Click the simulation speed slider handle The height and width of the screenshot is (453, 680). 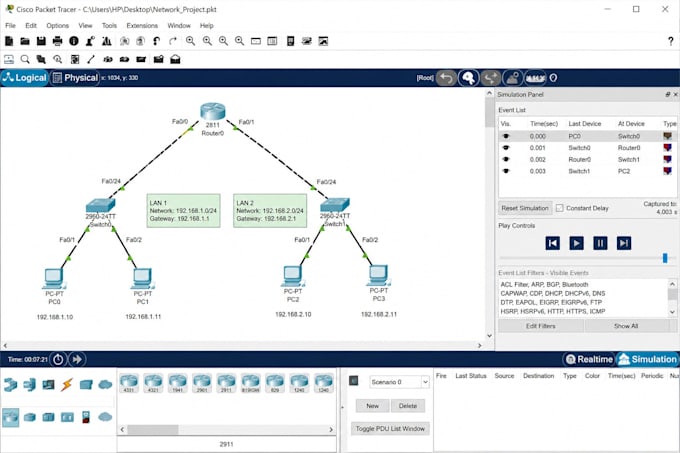pos(665,258)
